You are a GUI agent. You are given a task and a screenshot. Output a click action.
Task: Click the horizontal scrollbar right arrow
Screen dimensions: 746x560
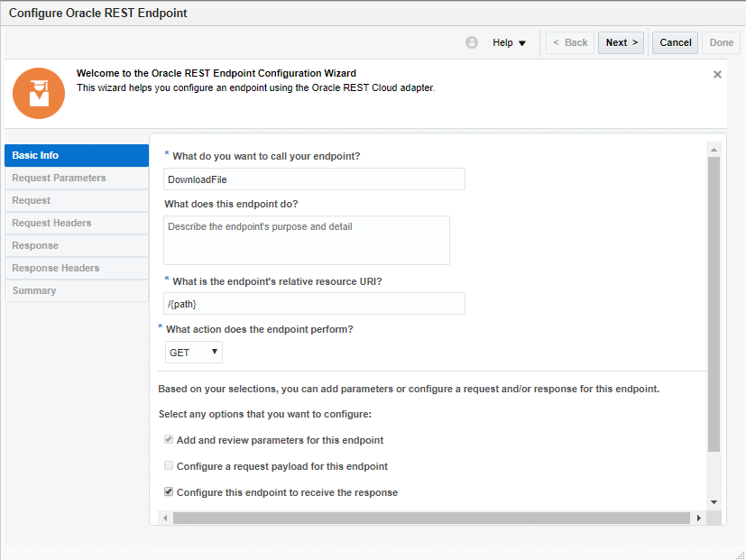(x=698, y=519)
